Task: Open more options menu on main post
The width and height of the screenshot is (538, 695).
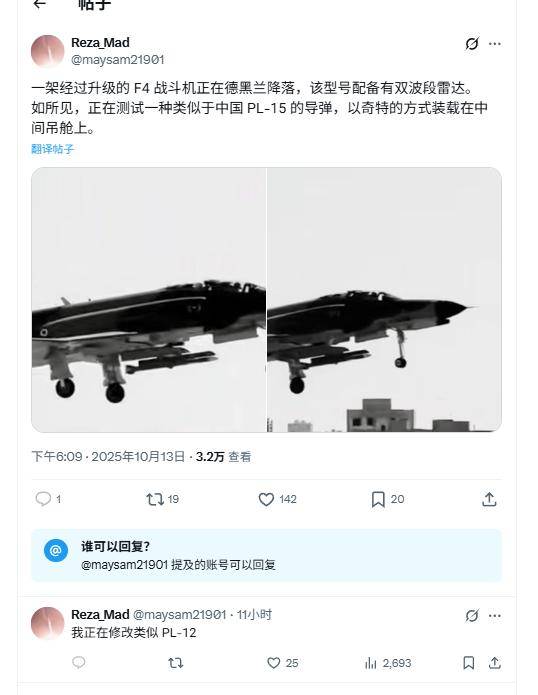Action: [495, 43]
